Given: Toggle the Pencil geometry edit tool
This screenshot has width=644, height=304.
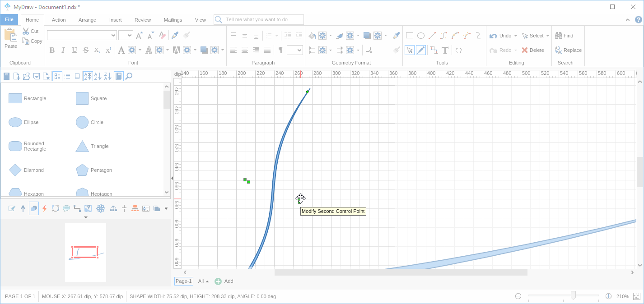Looking at the screenshot, I should [421, 50].
